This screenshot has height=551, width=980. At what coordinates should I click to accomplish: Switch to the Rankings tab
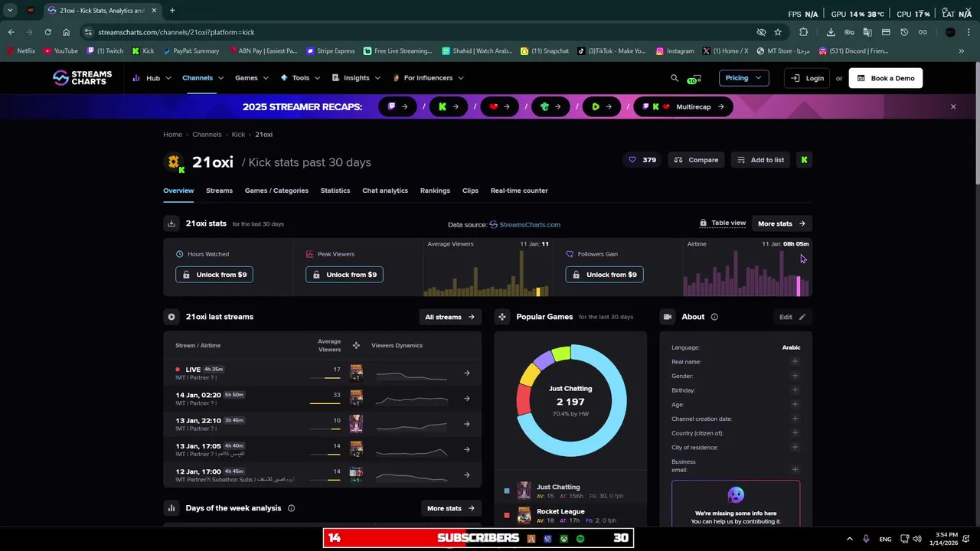click(x=435, y=191)
